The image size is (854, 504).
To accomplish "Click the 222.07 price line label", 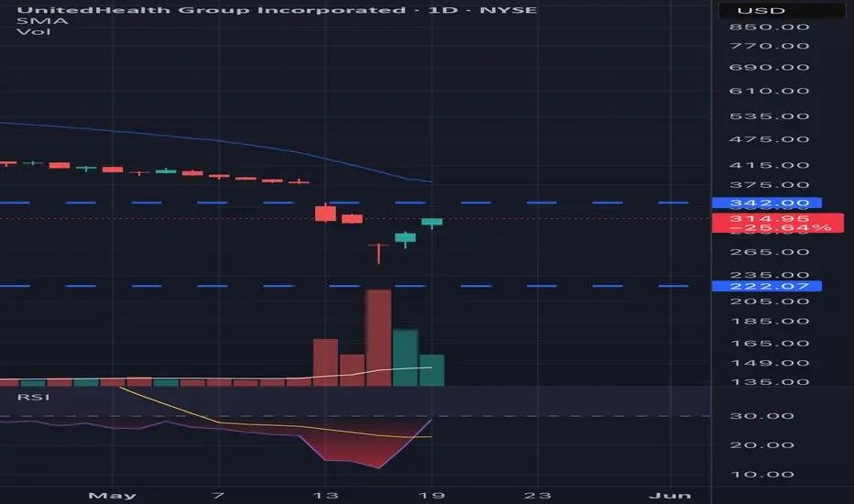I will [767, 286].
